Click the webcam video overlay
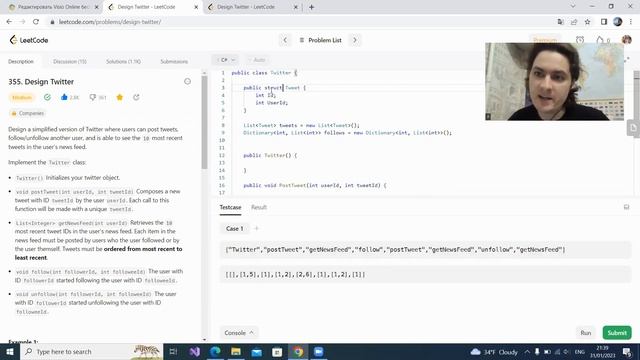 [x=554, y=81]
